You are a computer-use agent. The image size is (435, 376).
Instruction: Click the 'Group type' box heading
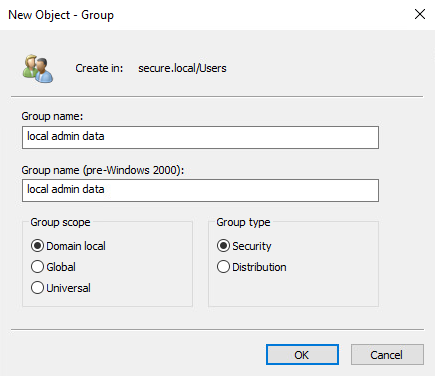[x=243, y=222]
